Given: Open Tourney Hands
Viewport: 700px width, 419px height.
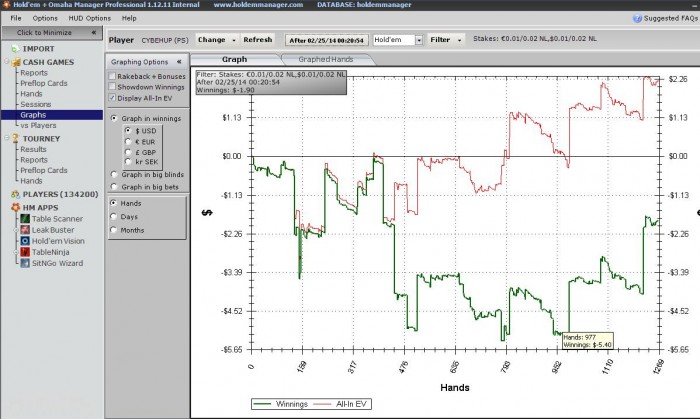Looking at the screenshot, I should tap(31, 181).
